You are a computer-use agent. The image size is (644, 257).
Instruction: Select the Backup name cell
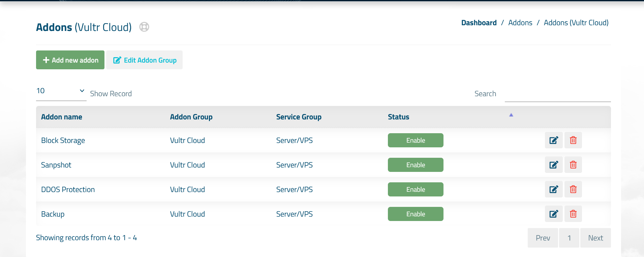point(53,214)
